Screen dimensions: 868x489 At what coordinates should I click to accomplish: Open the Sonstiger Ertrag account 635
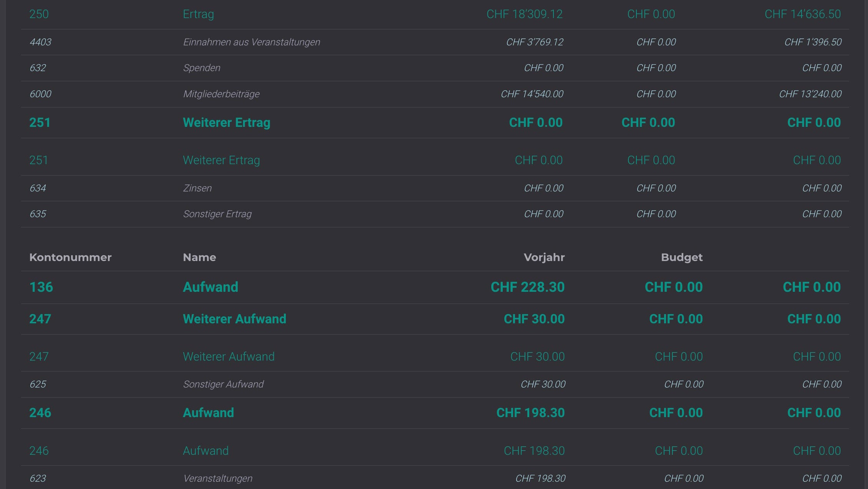(x=217, y=214)
